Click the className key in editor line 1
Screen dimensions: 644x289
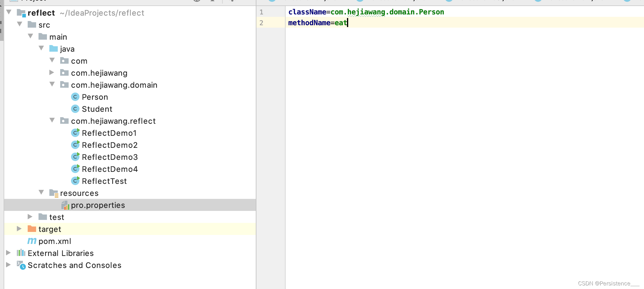(x=307, y=12)
